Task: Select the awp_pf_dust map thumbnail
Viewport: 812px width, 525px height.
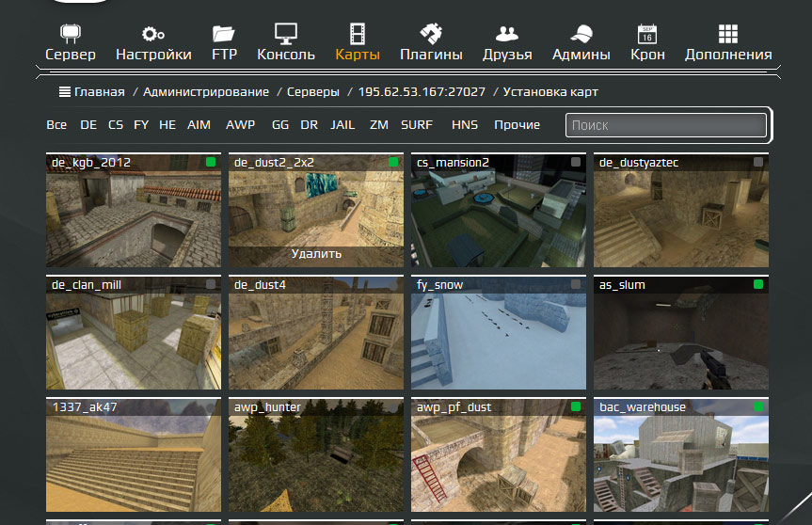Action: tap(499, 454)
